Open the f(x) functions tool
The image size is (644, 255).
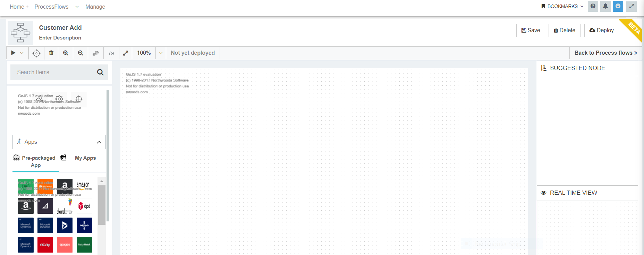click(111, 53)
